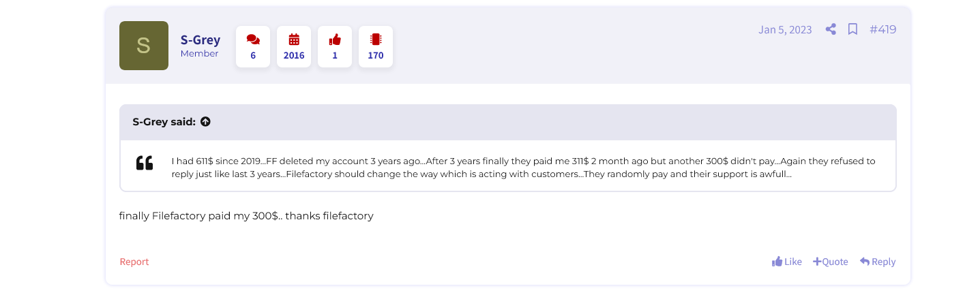Bookmark post #419
The image size is (980, 297).
coord(852,29)
